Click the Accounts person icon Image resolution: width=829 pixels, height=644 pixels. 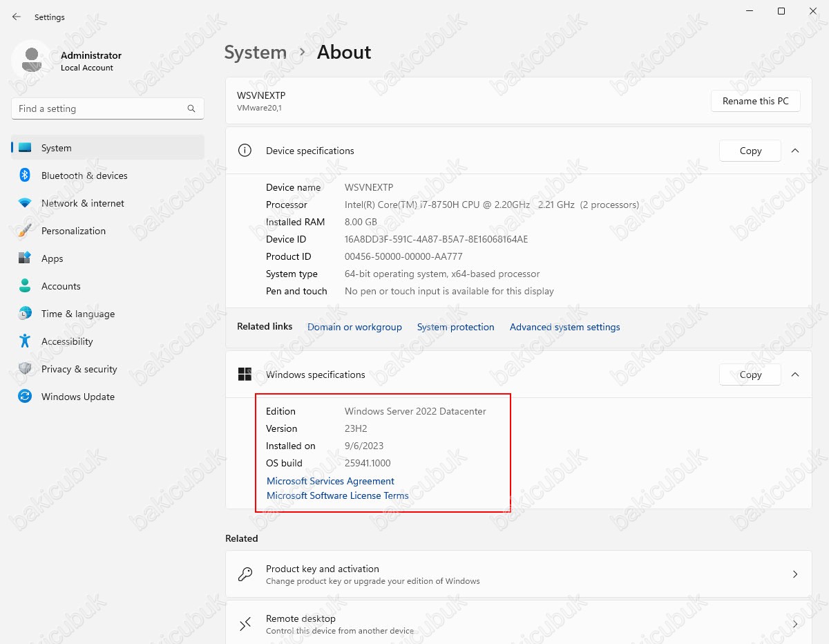25,286
